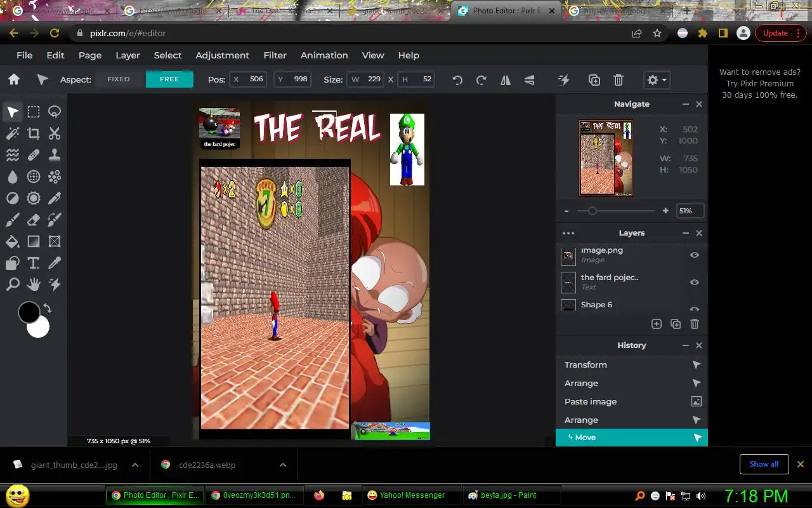Flip layer horizontally icon
The width and height of the screenshot is (812, 508).
pos(506,80)
